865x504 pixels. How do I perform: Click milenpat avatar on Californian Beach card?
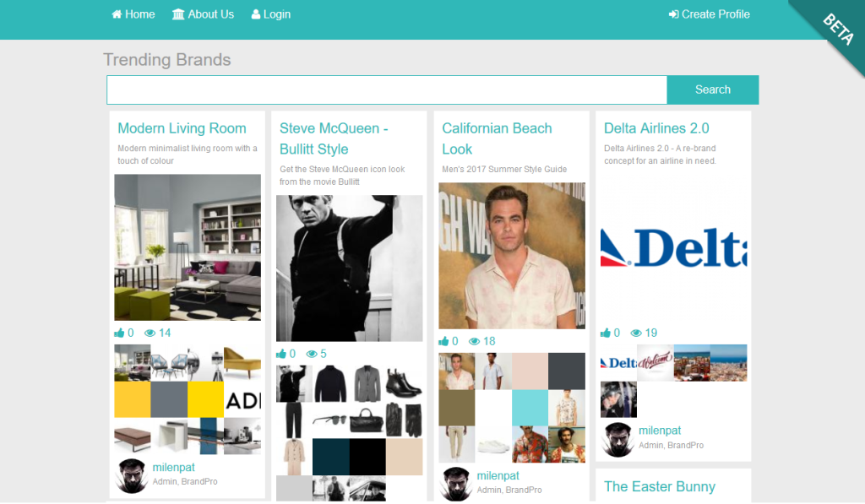(x=456, y=484)
